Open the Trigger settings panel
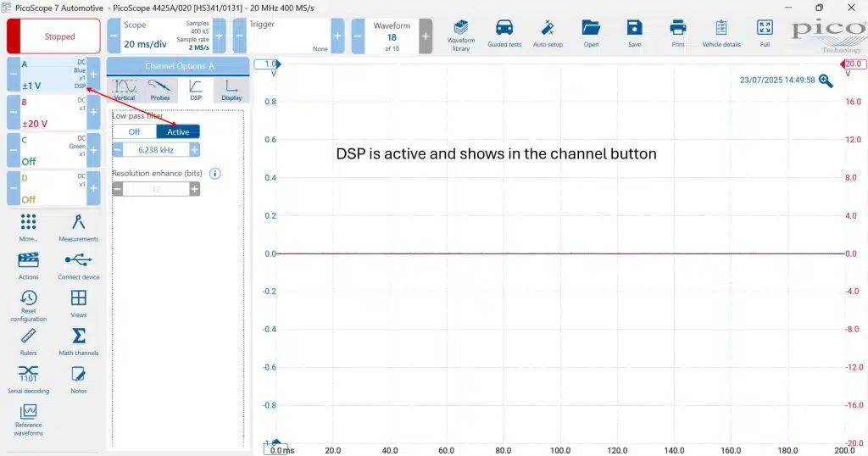868x456 pixels. (x=288, y=36)
